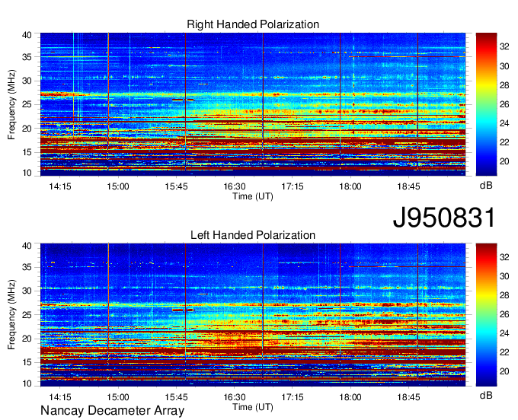
Task: Click the 32 value on top colorbar
Action: (504, 47)
